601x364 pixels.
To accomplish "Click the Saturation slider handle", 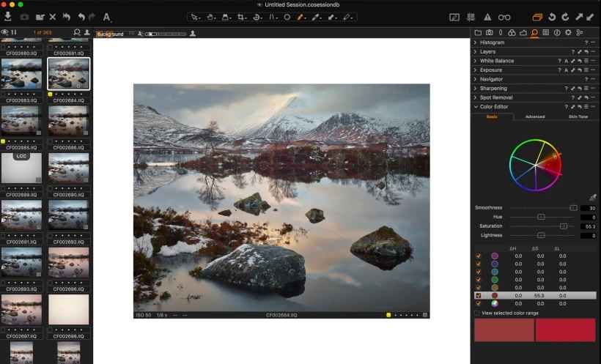I will click(x=563, y=226).
